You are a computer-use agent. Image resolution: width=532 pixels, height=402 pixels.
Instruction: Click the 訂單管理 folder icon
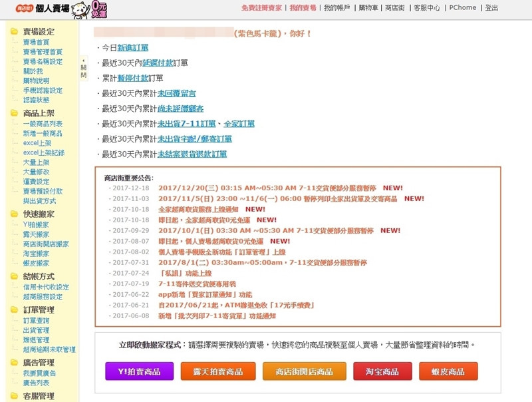(x=14, y=309)
